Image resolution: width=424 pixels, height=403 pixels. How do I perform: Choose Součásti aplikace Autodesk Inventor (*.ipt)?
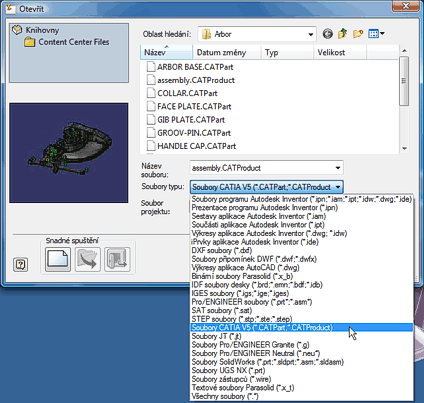point(302,225)
